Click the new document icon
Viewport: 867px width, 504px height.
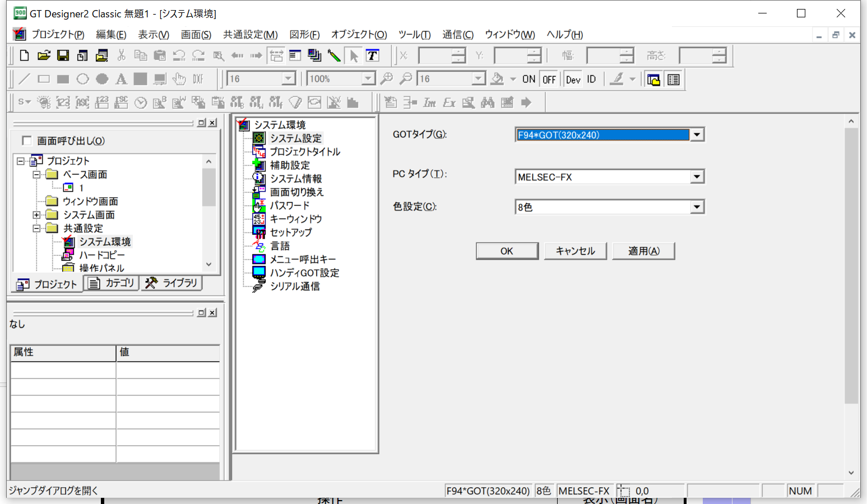24,55
